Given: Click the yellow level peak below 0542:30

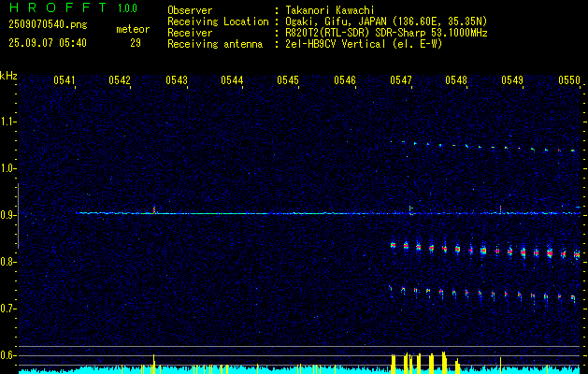Looking at the screenshot, I should (153, 364).
